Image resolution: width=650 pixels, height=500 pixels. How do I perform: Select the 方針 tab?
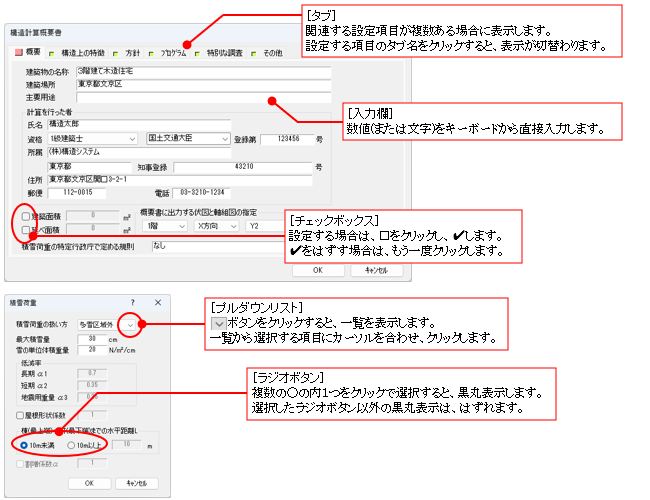tap(127, 53)
